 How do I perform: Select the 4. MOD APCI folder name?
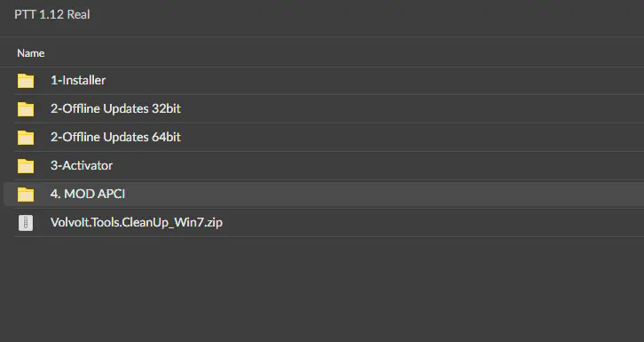point(88,194)
